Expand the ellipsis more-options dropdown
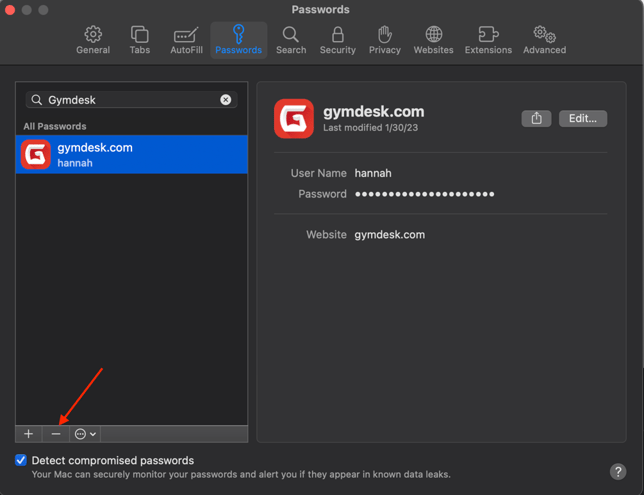The width and height of the screenshot is (644, 495). [85, 434]
